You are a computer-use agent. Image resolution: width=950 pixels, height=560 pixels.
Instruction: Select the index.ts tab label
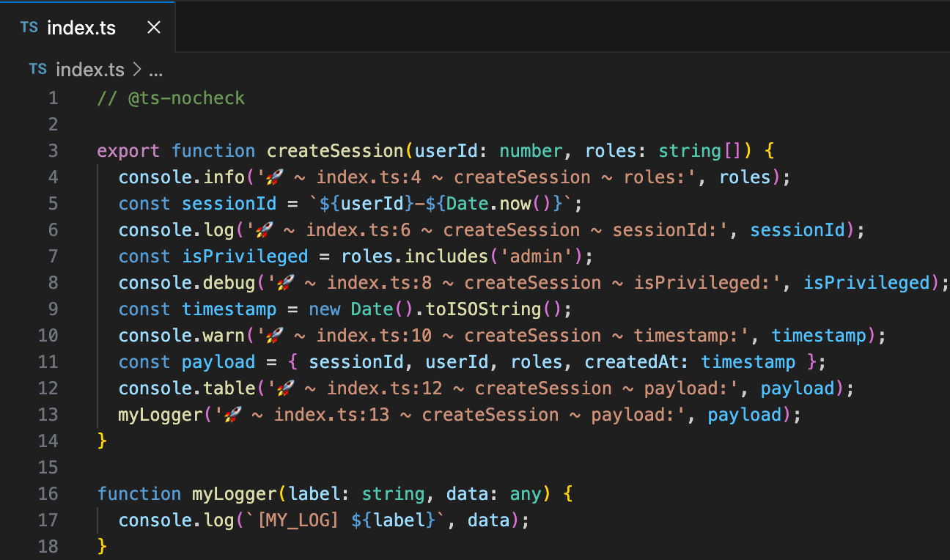(81, 27)
